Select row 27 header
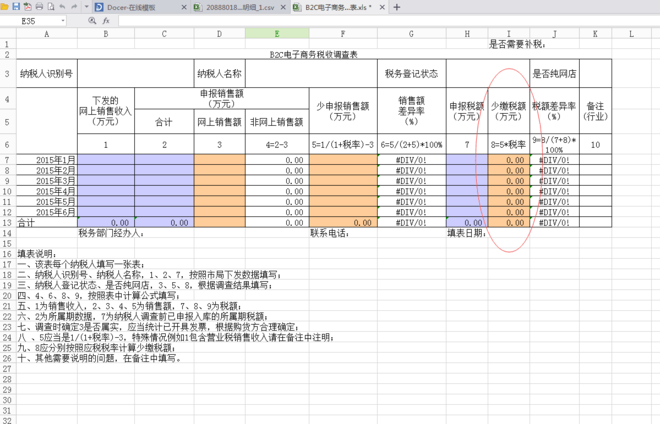The width and height of the screenshot is (660, 424). pyautogui.click(x=7, y=368)
